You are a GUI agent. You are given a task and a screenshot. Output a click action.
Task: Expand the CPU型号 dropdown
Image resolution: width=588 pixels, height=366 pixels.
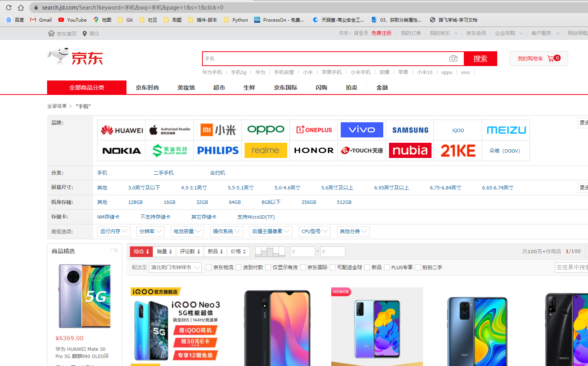(x=315, y=231)
